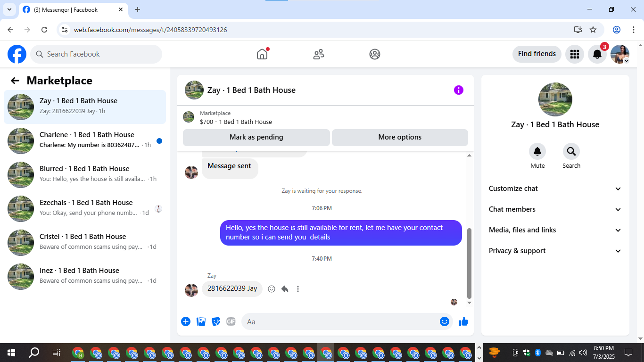Image resolution: width=644 pixels, height=362 pixels.
Task: Open Windows taskbar search
Action: [x=34, y=353]
